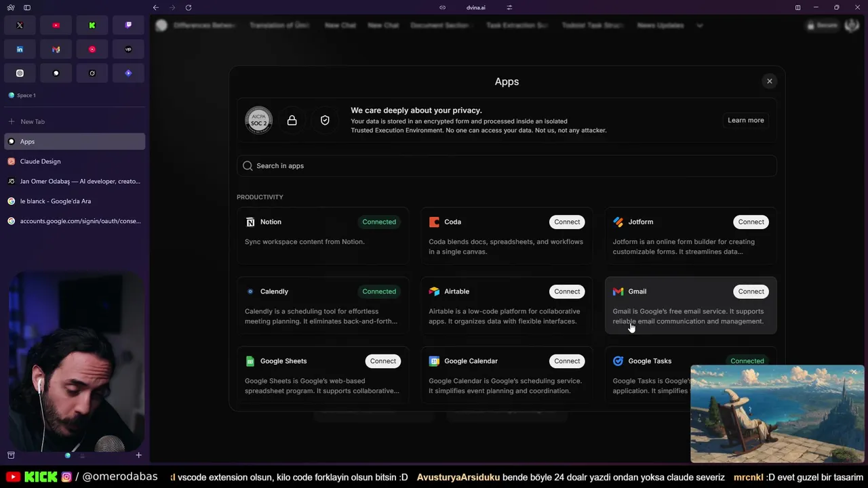Image resolution: width=868 pixels, height=488 pixels.
Task: Open the fingerprint-icon pinned tab
Action: [x=20, y=73]
